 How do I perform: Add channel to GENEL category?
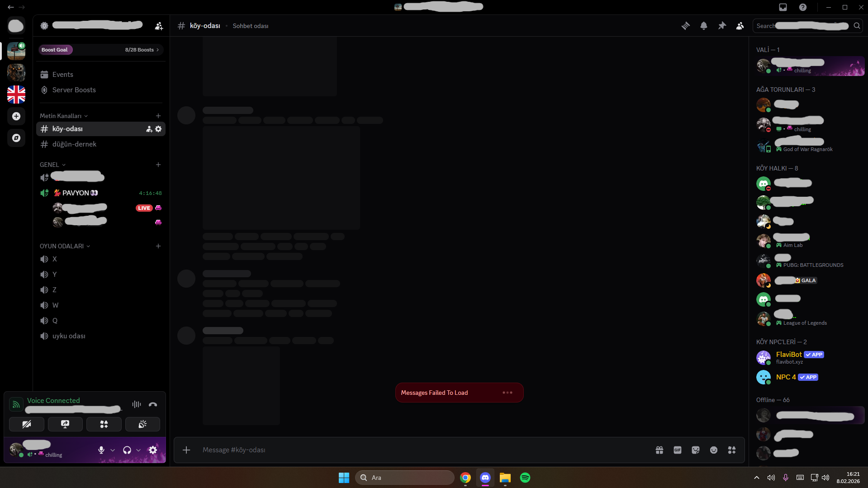pyautogui.click(x=158, y=165)
